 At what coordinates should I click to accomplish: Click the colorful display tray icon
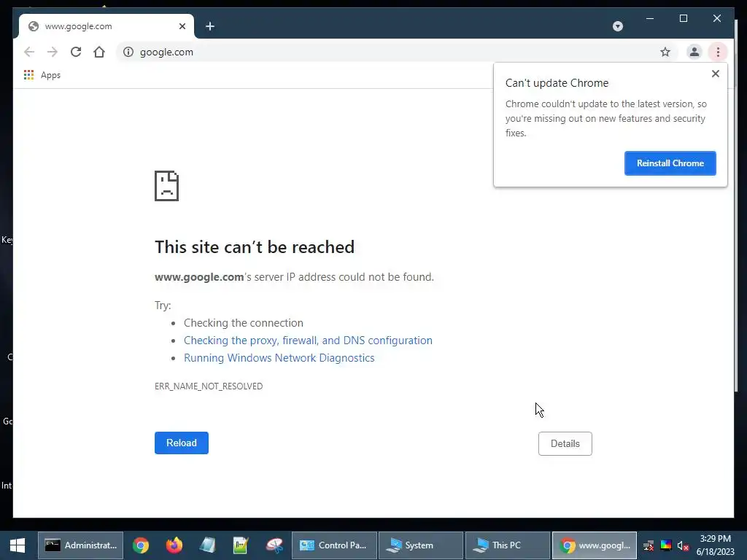click(x=666, y=545)
